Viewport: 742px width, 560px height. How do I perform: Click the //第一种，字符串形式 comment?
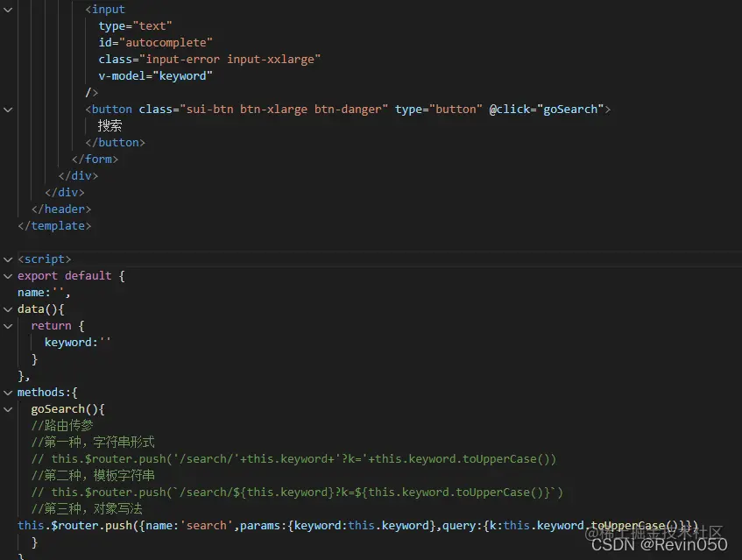click(93, 443)
